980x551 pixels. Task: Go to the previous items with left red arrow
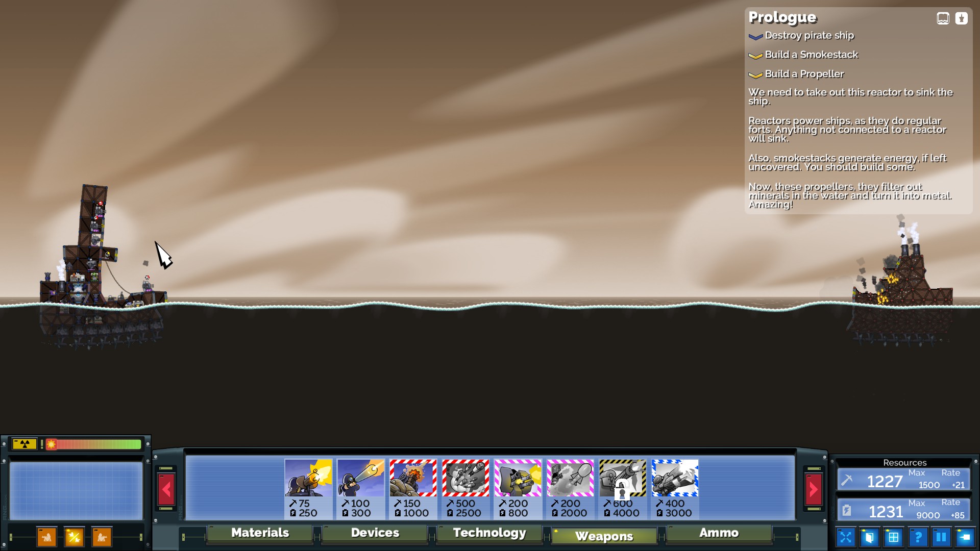tap(166, 489)
